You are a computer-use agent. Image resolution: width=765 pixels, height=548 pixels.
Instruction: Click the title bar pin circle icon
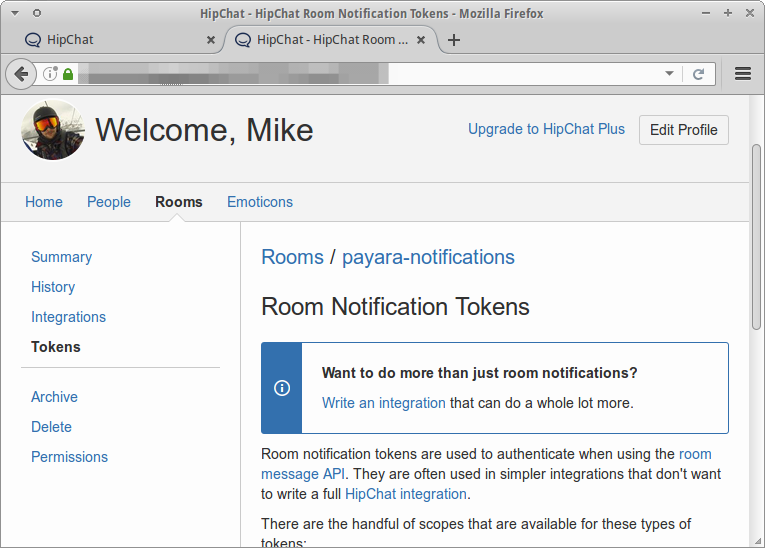[37, 13]
